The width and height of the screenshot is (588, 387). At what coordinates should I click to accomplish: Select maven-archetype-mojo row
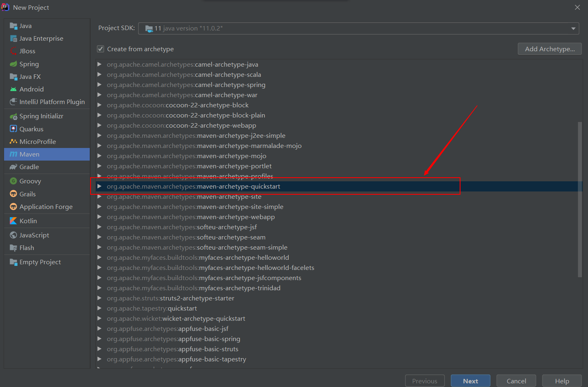[x=339, y=156]
